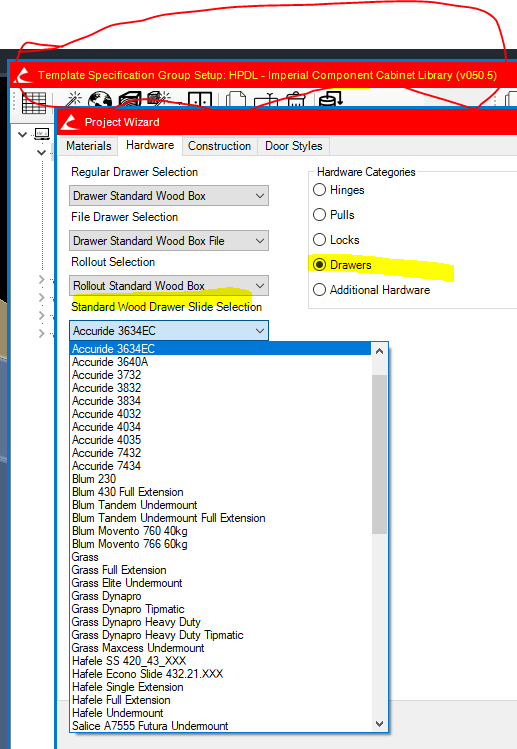Click the box with sparkle toolbar icon

[158, 99]
